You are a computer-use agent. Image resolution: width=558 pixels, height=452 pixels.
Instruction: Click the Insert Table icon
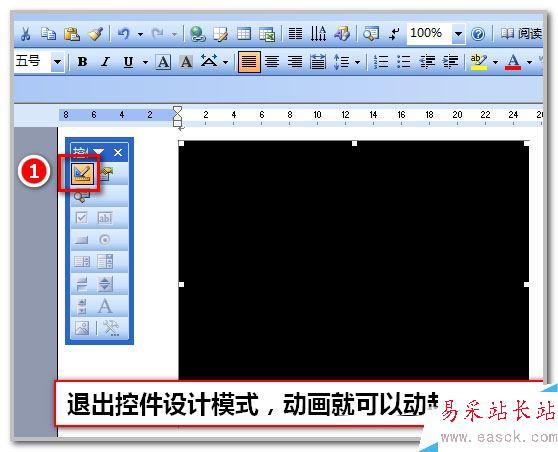point(244,34)
